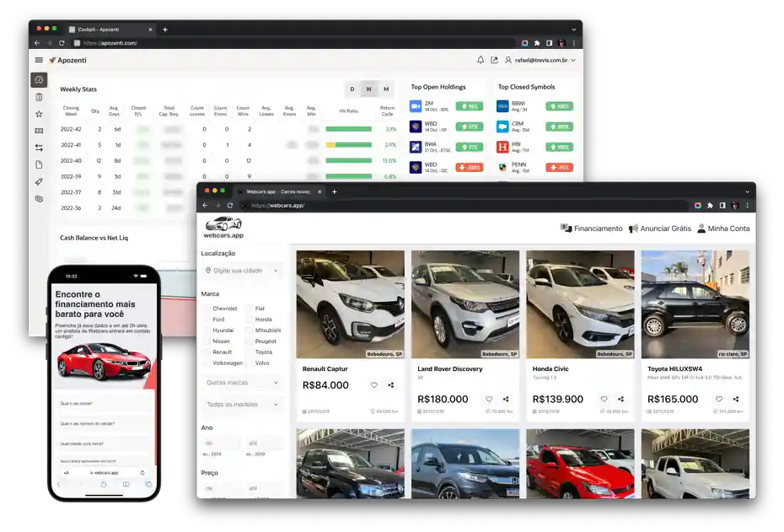Check the Fiat brand filter
Screen dimensions: 784x532
coord(250,309)
